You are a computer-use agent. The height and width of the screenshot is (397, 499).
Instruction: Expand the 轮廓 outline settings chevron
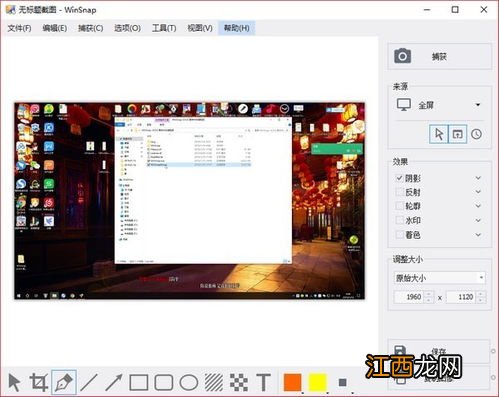click(478, 206)
